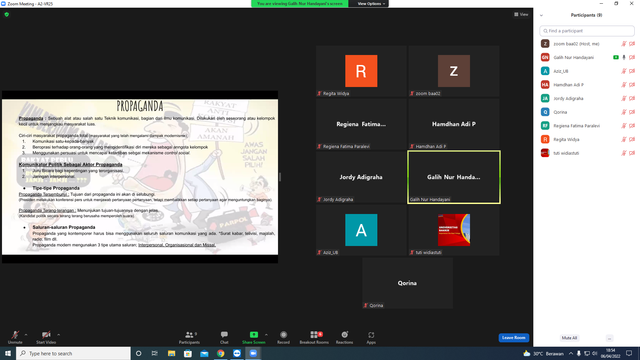Click the Aziz_UB video tile
The height and width of the screenshot is (360, 640).
click(361, 230)
